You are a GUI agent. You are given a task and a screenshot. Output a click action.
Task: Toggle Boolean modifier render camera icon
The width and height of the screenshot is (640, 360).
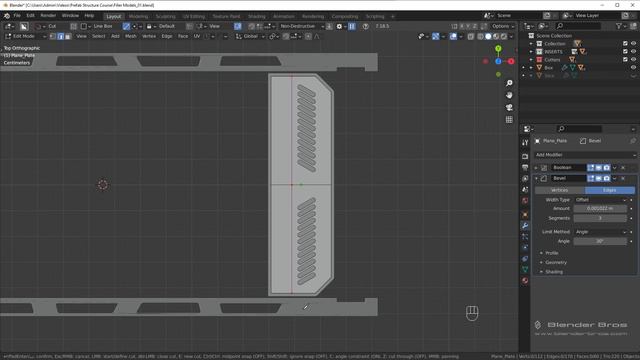607,168
